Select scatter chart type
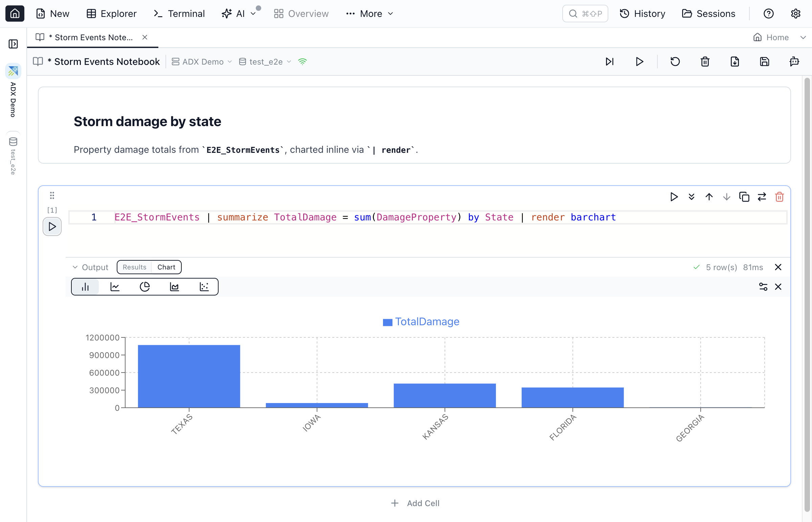812x522 pixels. click(204, 287)
